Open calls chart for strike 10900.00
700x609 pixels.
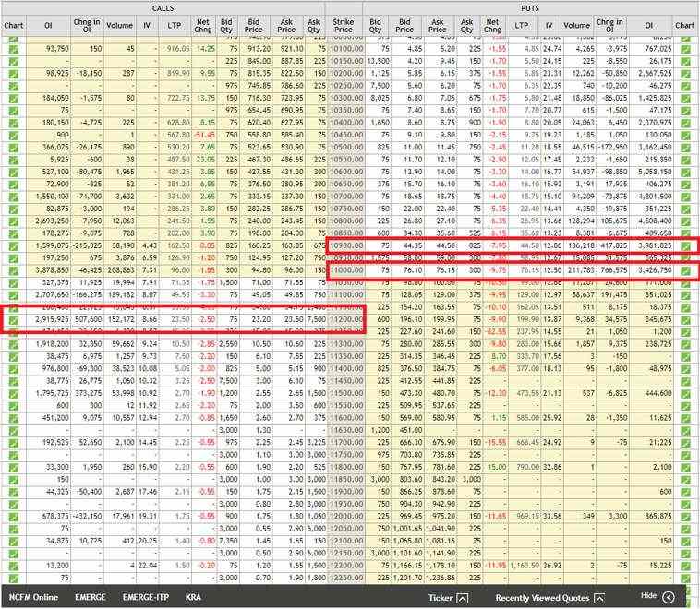click(14, 246)
